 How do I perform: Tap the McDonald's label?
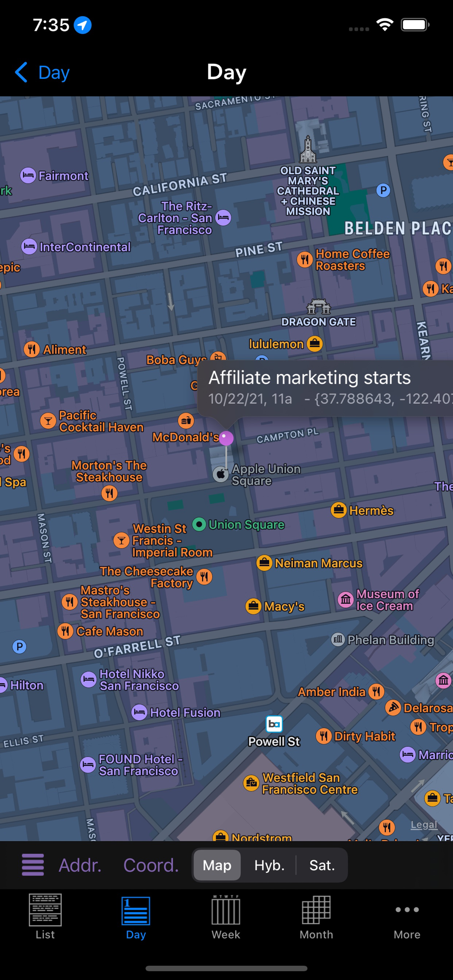click(x=185, y=437)
